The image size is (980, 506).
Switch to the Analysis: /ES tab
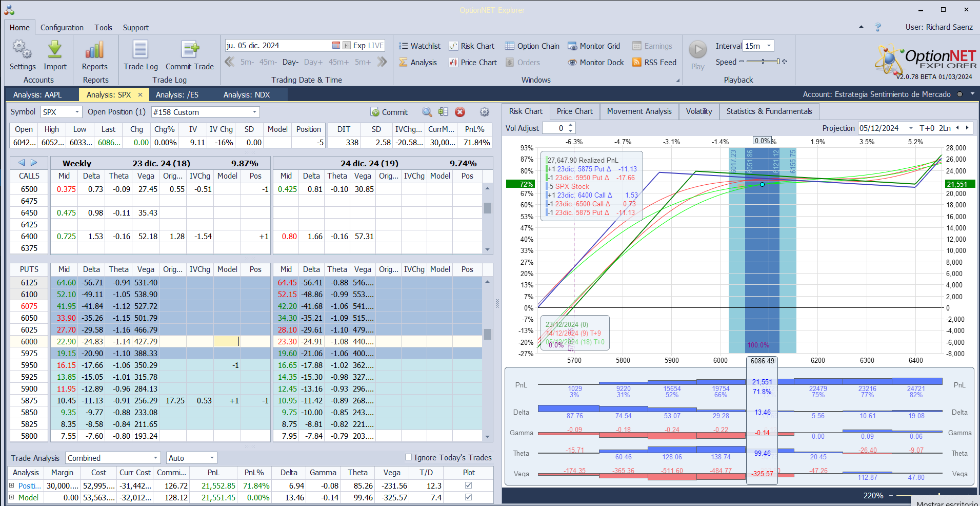tap(177, 94)
